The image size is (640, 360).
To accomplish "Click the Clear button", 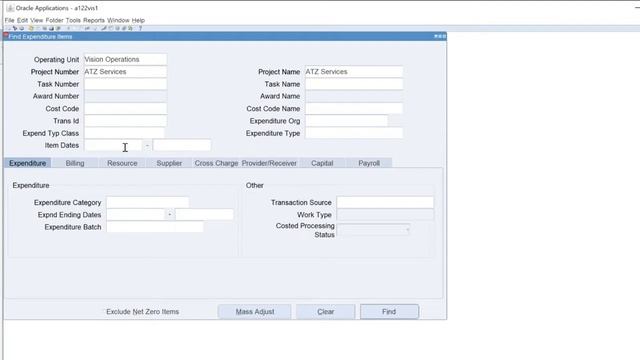I will 326,311.
